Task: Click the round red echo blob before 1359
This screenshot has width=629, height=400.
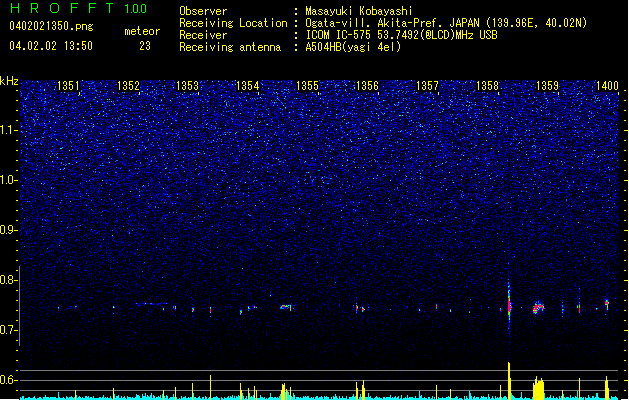Action: click(538, 308)
